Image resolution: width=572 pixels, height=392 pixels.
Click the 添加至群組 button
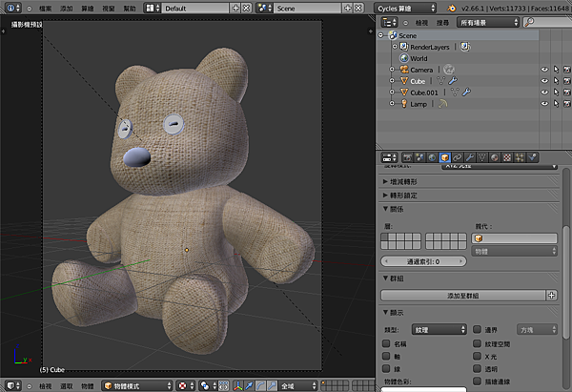click(462, 297)
